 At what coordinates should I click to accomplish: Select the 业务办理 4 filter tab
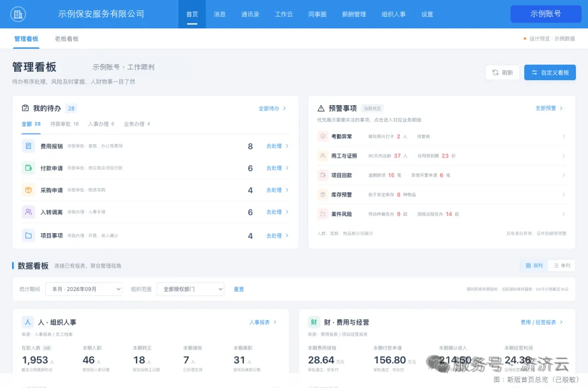[137, 124]
